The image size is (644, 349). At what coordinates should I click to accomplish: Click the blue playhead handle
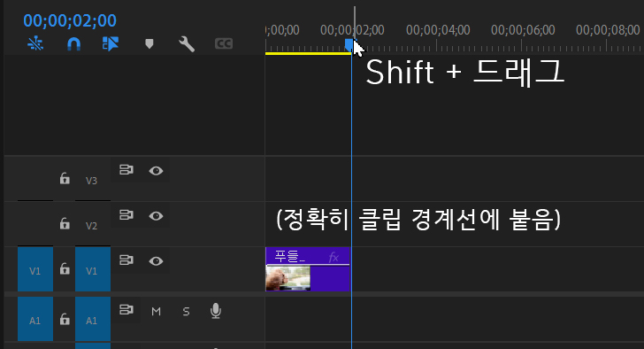tap(349, 45)
